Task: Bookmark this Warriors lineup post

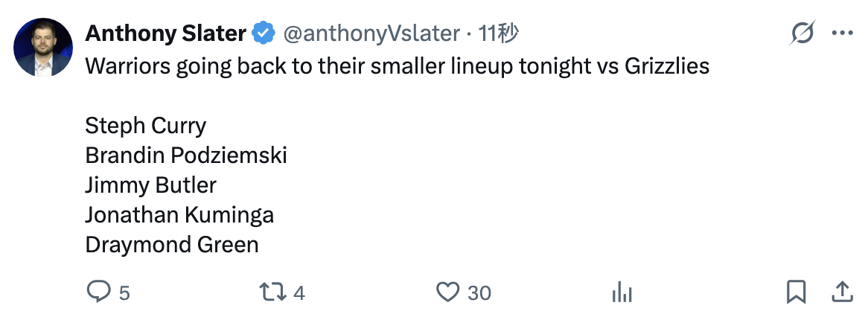Action: pyautogui.click(x=796, y=292)
